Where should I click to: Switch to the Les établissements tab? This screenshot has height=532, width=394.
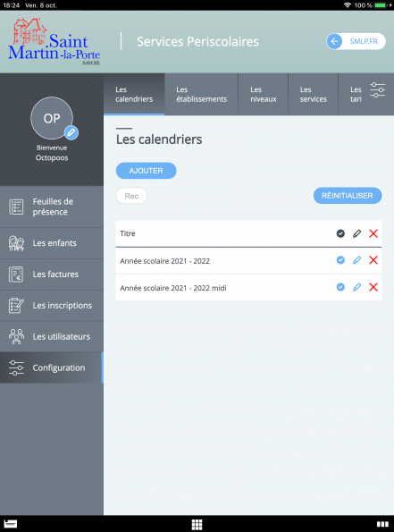[x=201, y=94]
